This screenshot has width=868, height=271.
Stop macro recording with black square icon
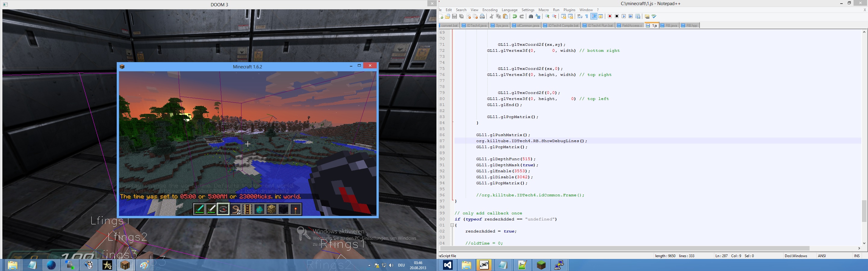pyautogui.click(x=617, y=16)
